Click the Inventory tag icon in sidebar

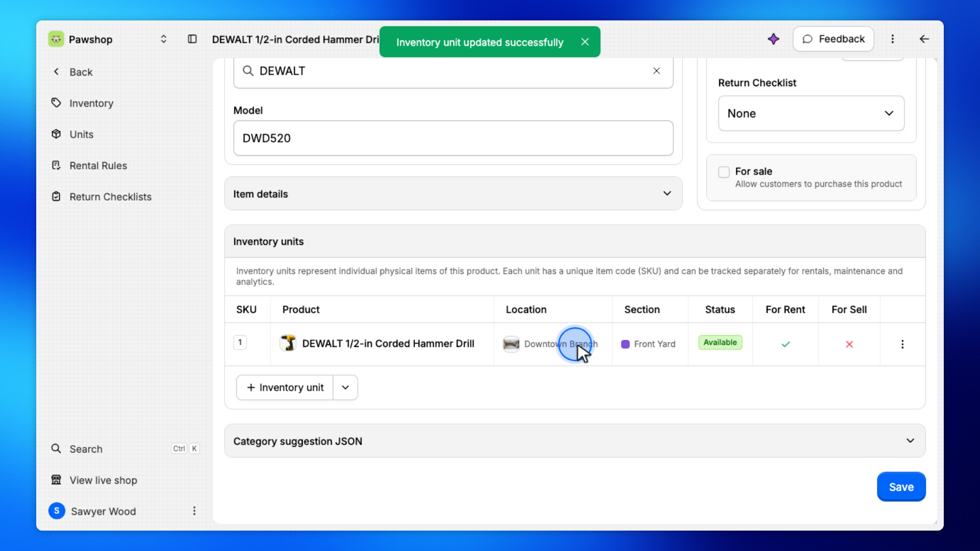[56, 103]
